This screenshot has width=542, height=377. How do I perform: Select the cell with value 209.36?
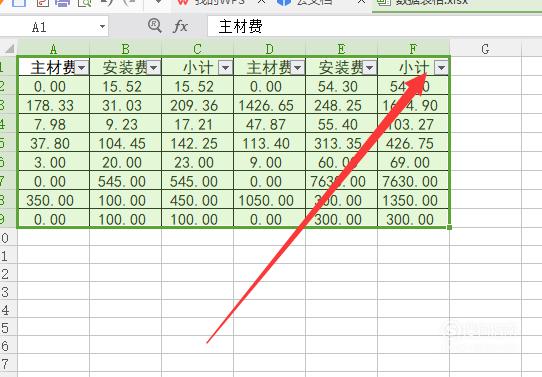(x=197, y=105)
